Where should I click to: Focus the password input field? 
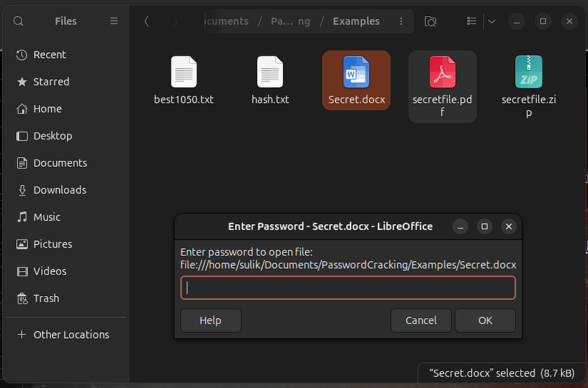click(x=348, y=288)
